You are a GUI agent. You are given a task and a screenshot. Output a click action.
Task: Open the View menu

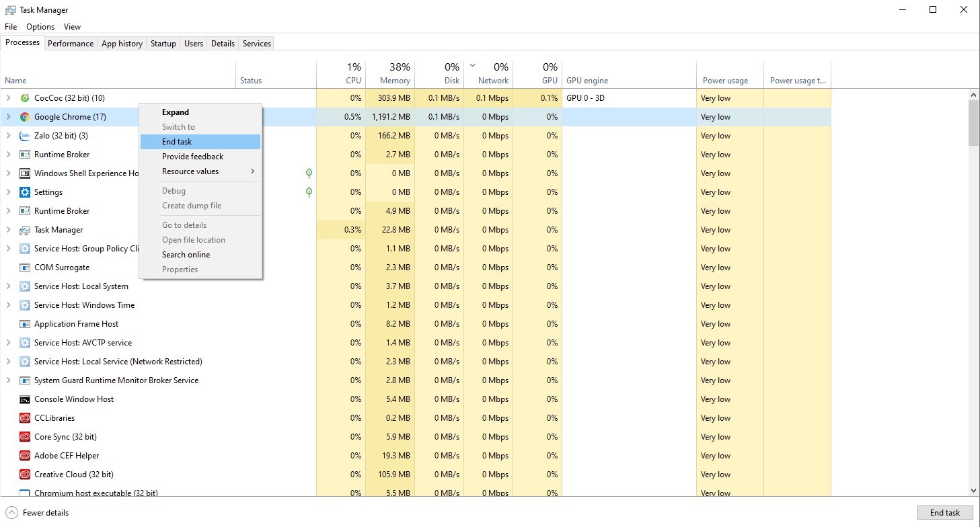[72, 27]
